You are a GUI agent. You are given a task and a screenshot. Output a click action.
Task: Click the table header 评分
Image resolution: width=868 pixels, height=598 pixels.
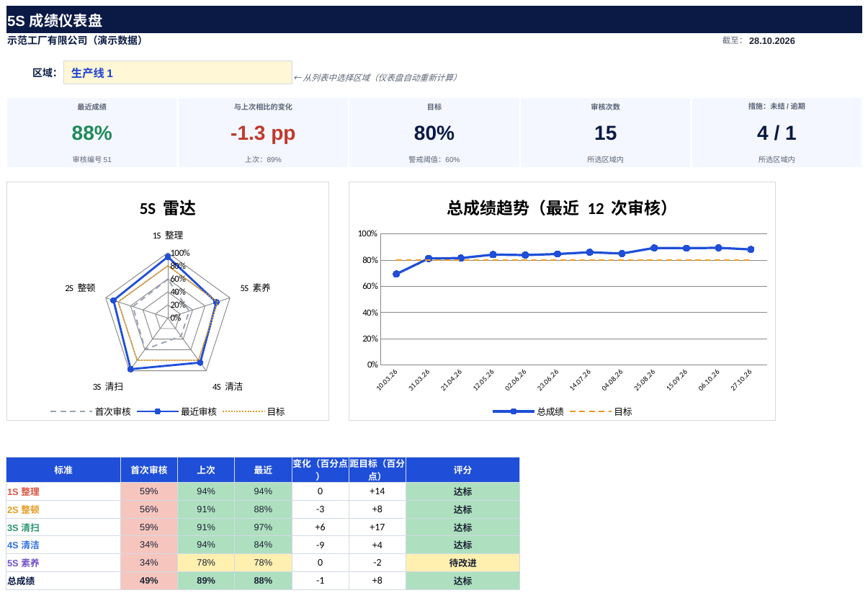coord(462,470)
